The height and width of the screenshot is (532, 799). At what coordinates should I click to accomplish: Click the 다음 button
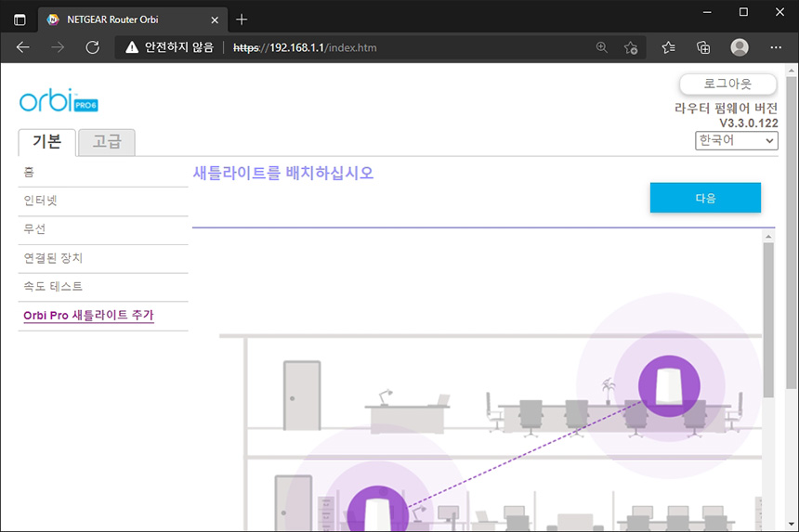pos(705,198)
